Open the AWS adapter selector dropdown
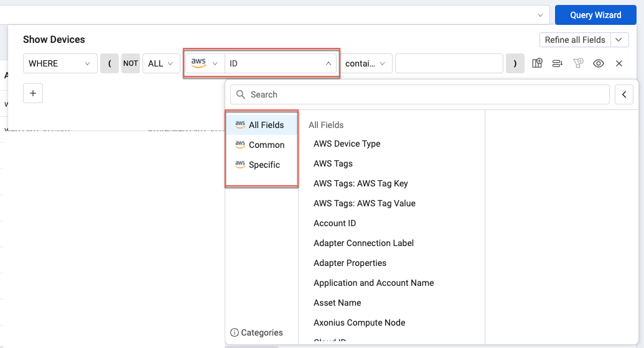 pyautogui.click(x=205, y=63)
